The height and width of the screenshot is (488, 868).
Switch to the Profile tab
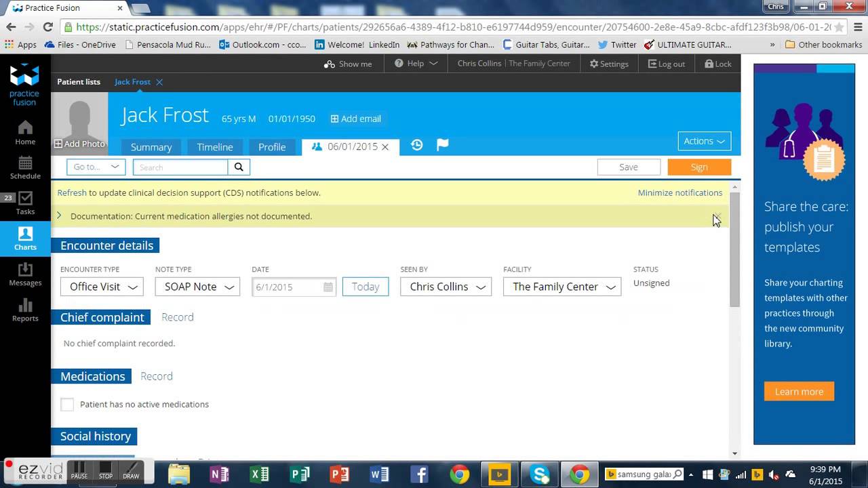272,147
